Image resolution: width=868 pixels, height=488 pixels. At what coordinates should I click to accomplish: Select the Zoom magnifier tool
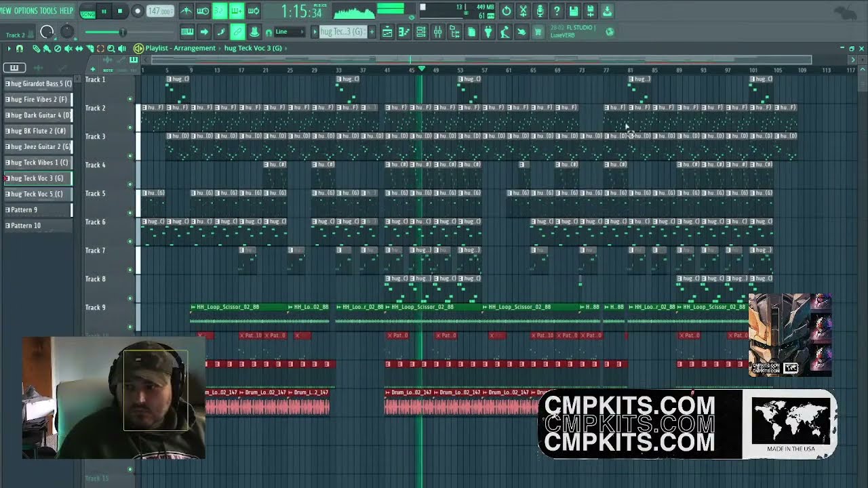[111, 48]
